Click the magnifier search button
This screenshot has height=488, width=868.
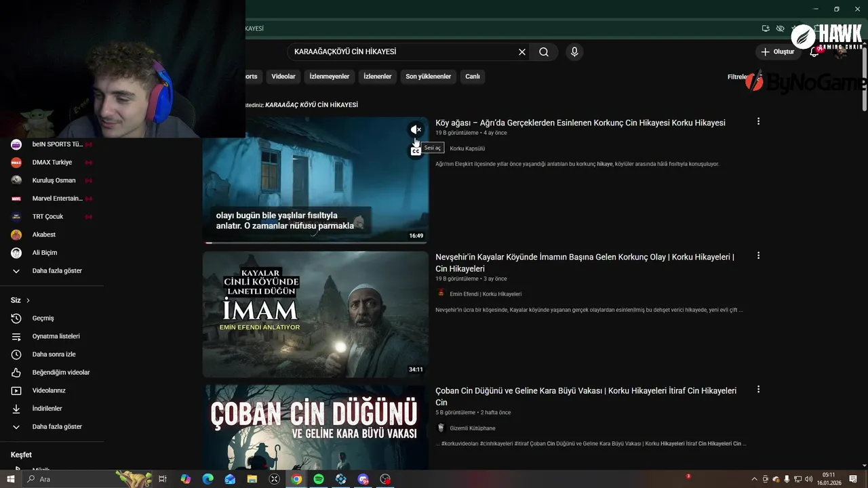pos(544,52)
